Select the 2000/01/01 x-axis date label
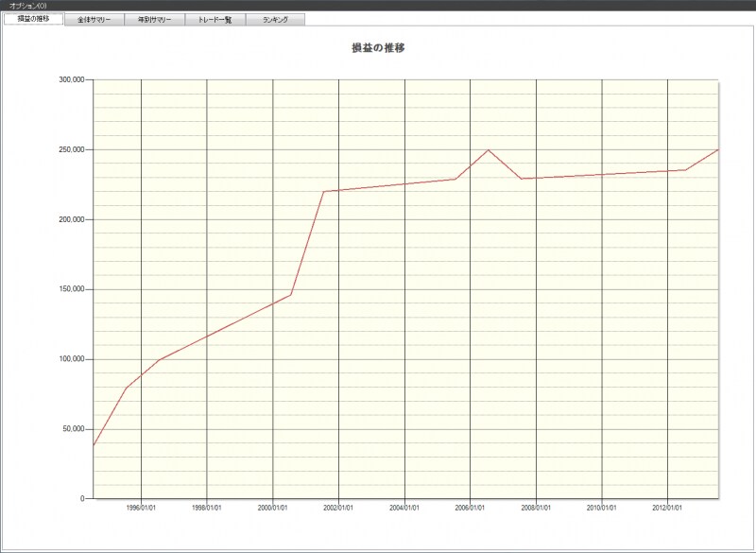Viewport: 756px width, 553px height. click(272, 508)
